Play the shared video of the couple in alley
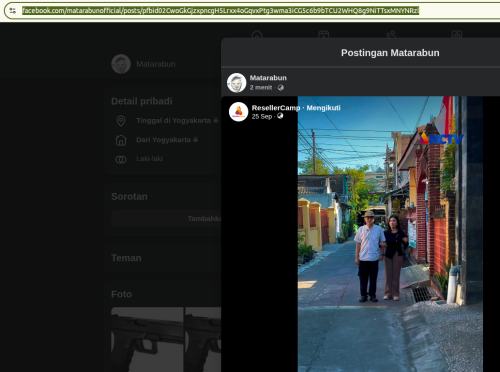The height and width of the screenshot is (372, 500). (390, 234)
